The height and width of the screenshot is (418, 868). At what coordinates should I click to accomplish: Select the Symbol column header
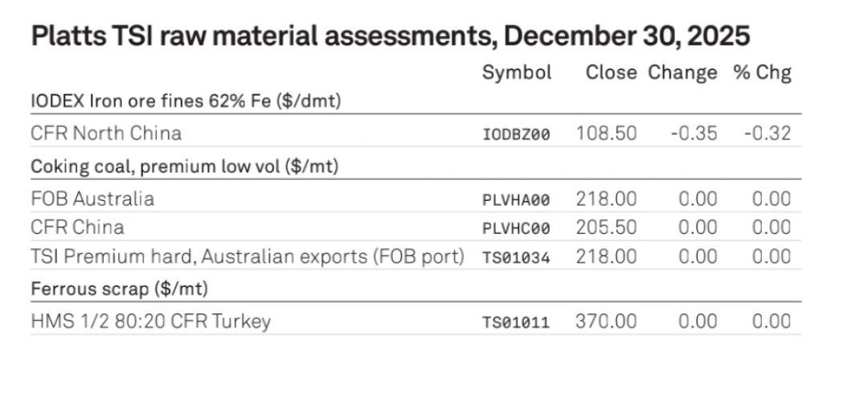click(x=517, y=72)
